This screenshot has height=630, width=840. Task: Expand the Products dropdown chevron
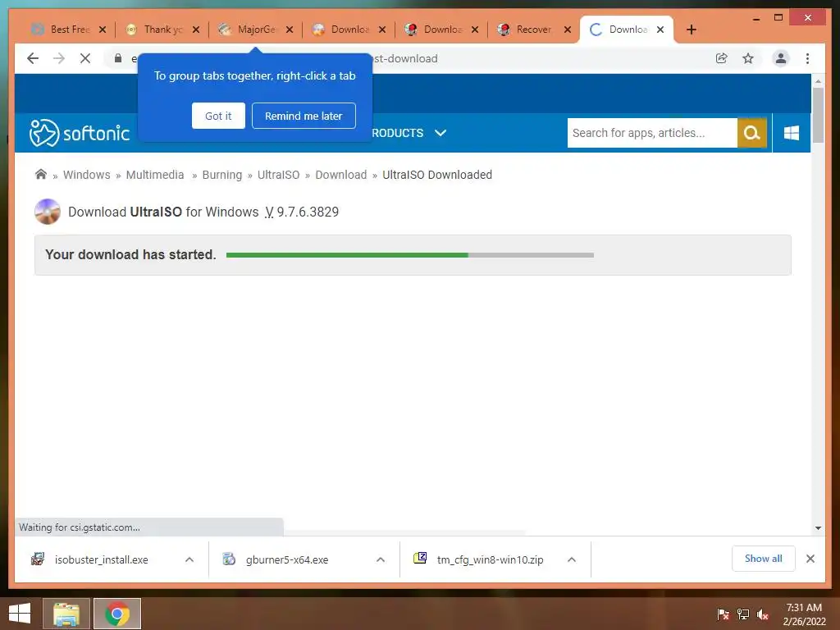[441, 133]
